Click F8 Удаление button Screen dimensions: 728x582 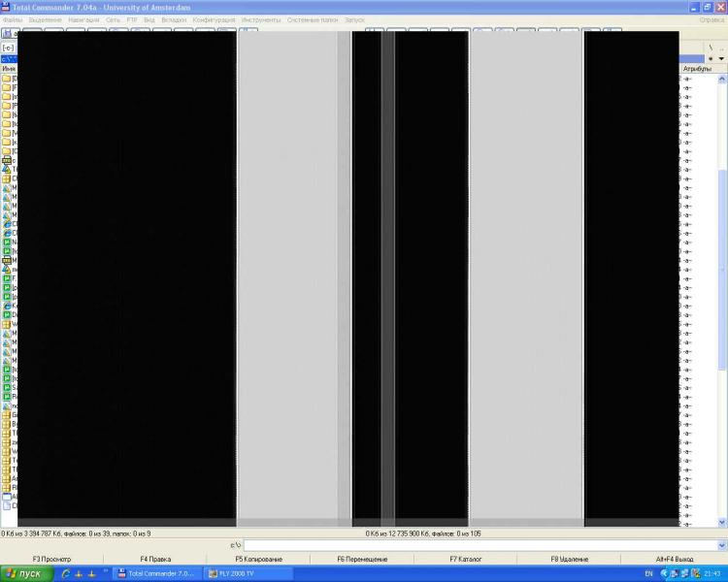coord(569,560)
